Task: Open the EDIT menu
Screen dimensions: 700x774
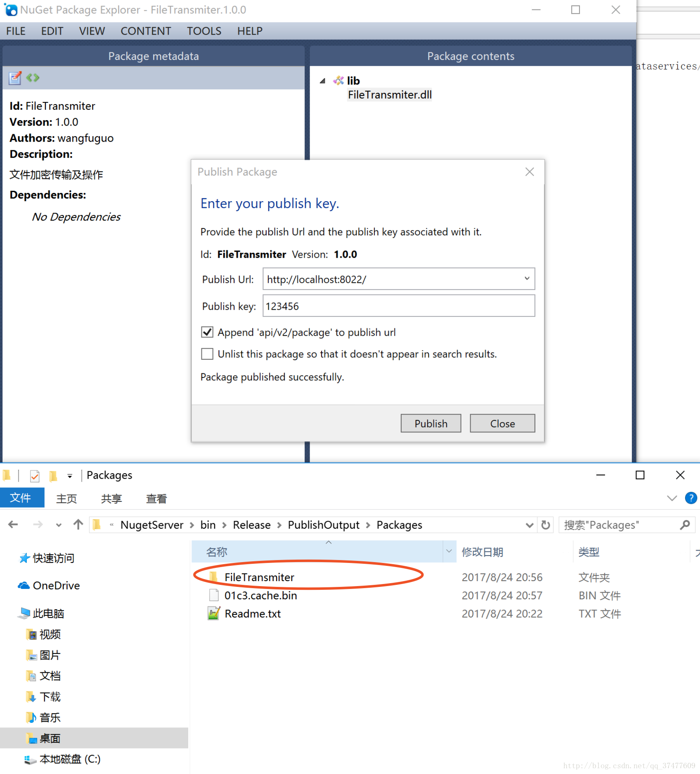Action: pyautogui.click(x=52, y=31)
